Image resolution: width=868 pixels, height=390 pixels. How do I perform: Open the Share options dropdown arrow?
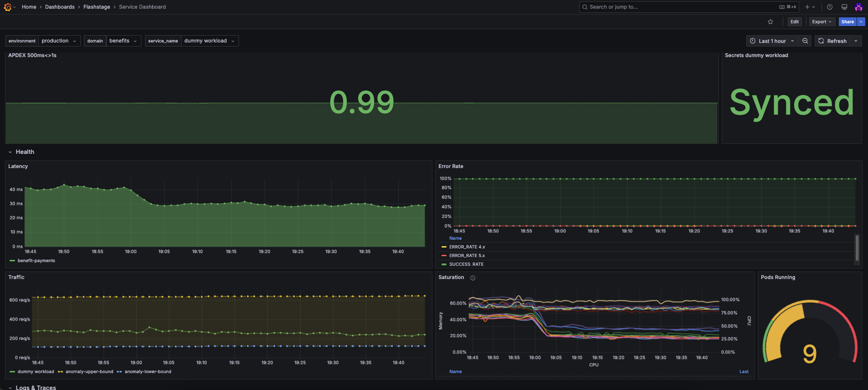click(x=861, y=22)
